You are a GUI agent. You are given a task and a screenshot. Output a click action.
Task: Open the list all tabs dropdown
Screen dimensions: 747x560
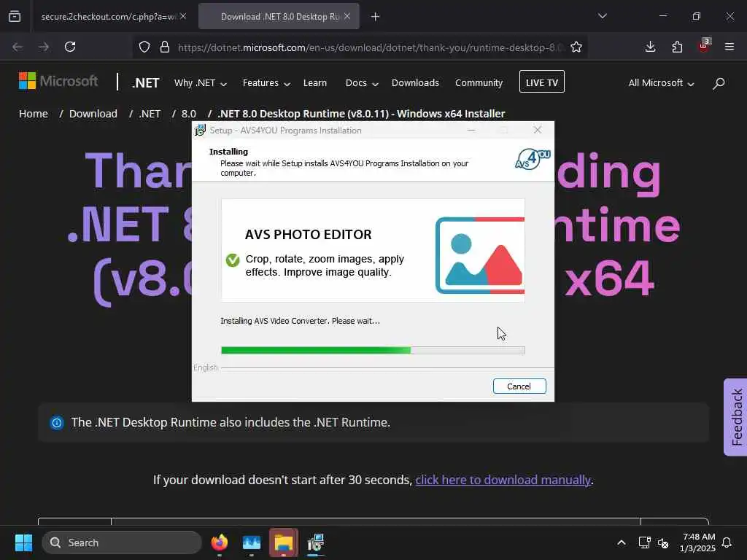pos(602,16)
